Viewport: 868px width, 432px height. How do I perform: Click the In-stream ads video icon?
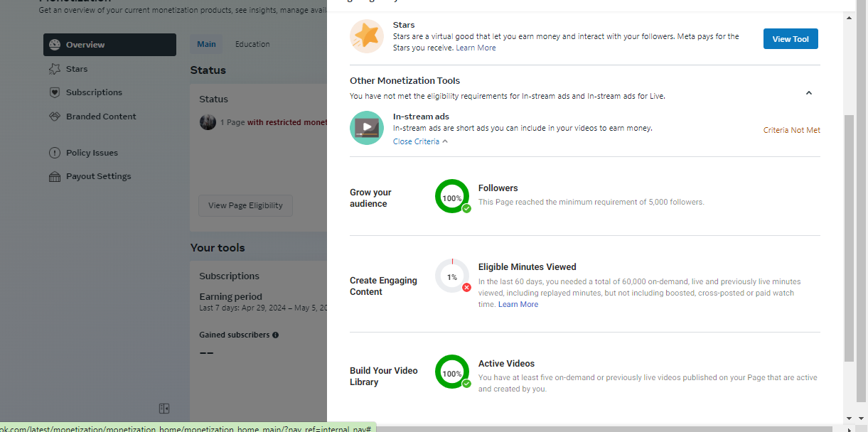pos(367,128)
